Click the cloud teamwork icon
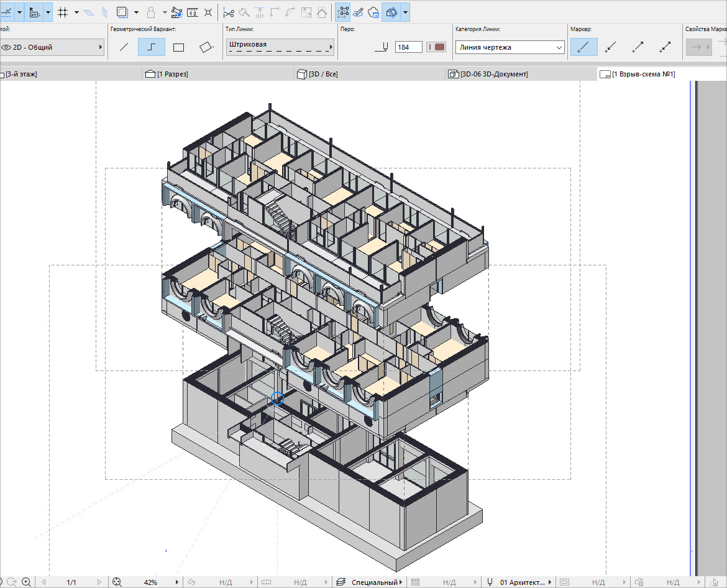 [x=373, y=12]
